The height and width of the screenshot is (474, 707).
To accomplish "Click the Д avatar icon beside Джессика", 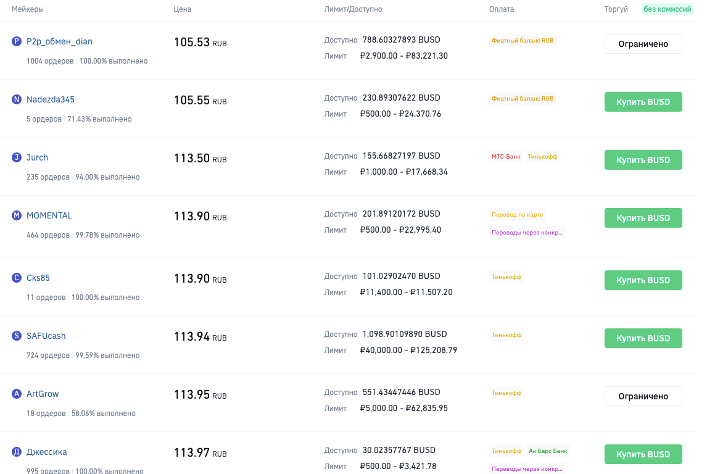I will pyautogui.click(x=16, y=452).
